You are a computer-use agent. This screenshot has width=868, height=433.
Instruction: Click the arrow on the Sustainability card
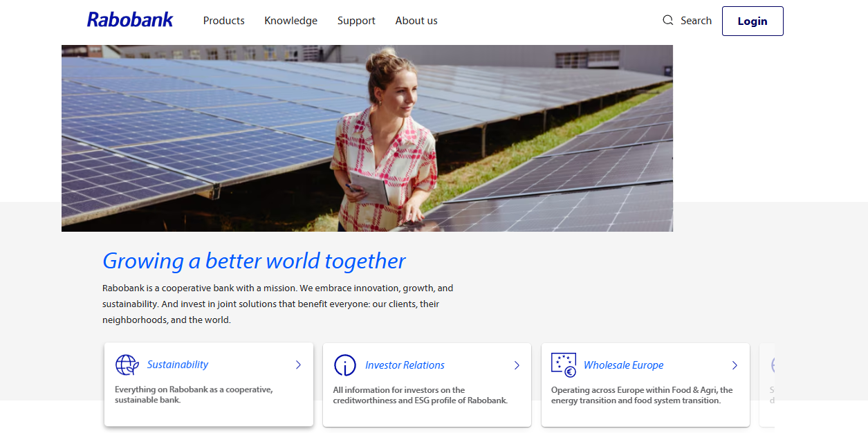pyautogui.click(x=298, y=365)
